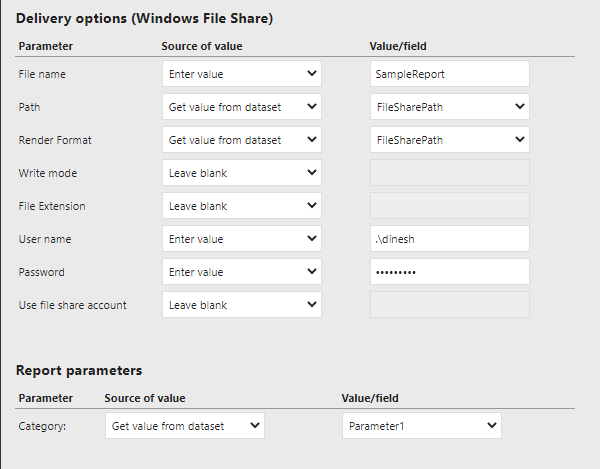Expand File Extension source dropdown
This screenshot has height=469, width=600.
tap(241, 206)
